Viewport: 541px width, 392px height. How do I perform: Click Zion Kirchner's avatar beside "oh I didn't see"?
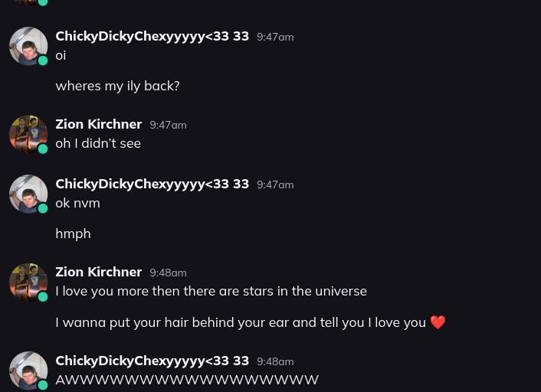tap(28, 134)
